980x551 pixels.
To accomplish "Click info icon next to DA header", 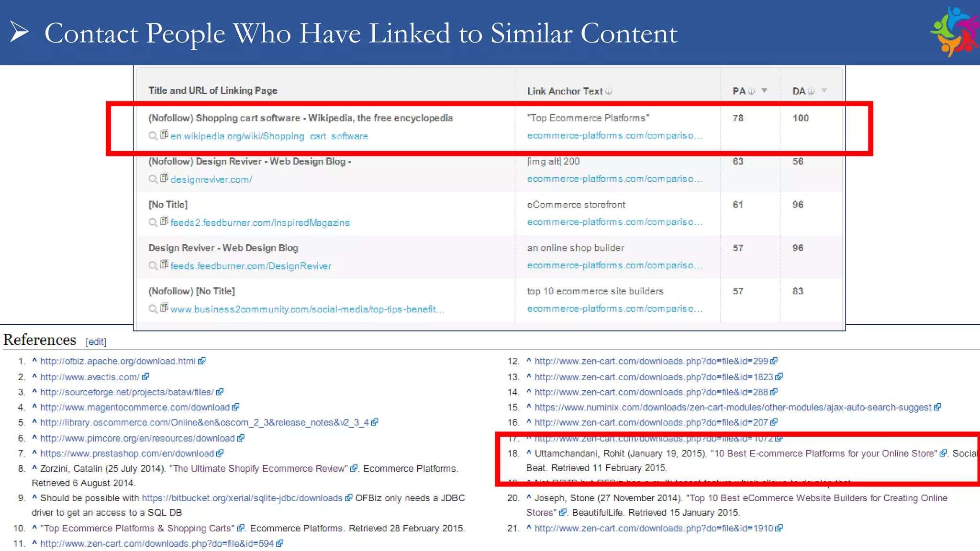I will (811, 91).
